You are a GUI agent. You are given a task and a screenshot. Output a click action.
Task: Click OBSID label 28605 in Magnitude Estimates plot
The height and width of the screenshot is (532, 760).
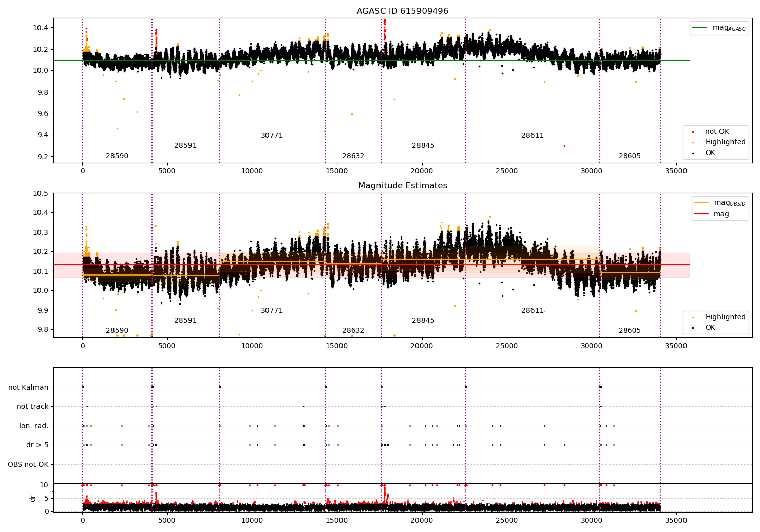[x=630, y=331]
